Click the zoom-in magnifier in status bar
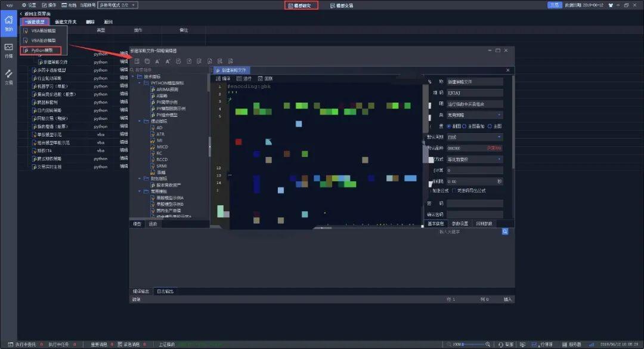The width and height of the screenshot is (644, 349). pyautogui.click(x=488, y=344)
